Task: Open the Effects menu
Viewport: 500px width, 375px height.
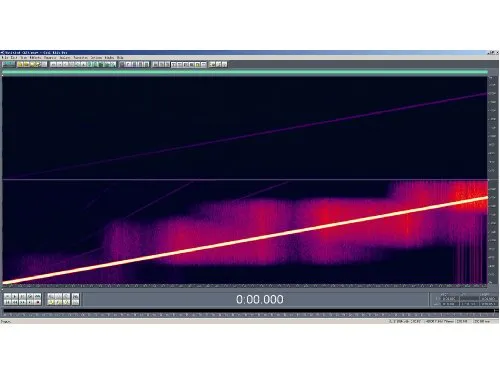Action: pyautogui.click(x=35, y=58)
